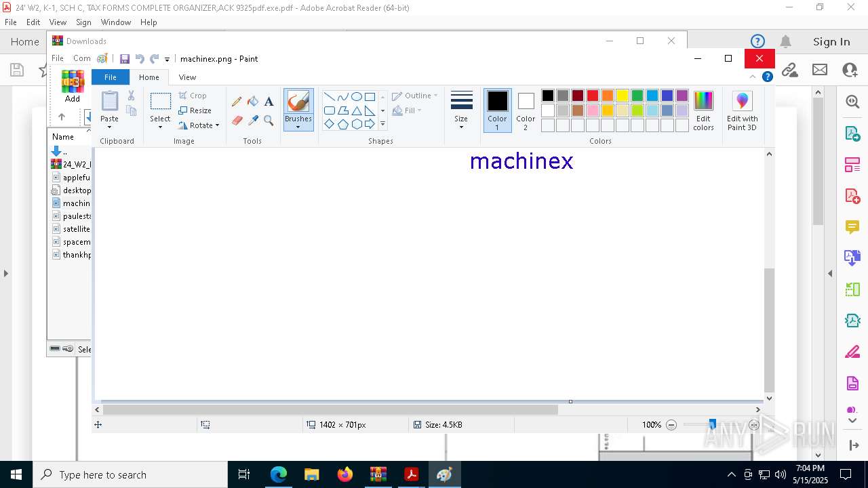This screenshot has width=868, height=488.
Task: Select the Fill with color bucket tool
Action: (253, 102)
